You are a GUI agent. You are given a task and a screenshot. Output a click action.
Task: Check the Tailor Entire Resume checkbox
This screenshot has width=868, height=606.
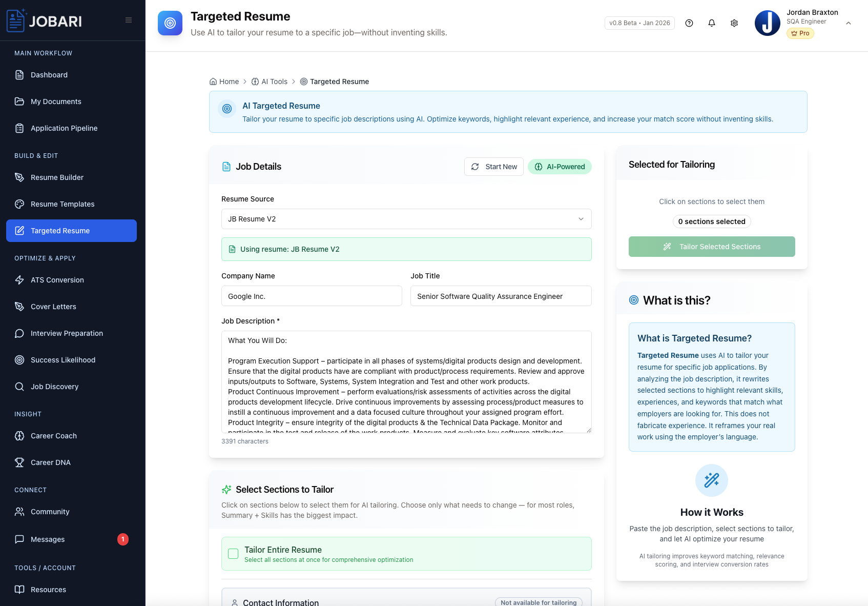tap(233, 554)
